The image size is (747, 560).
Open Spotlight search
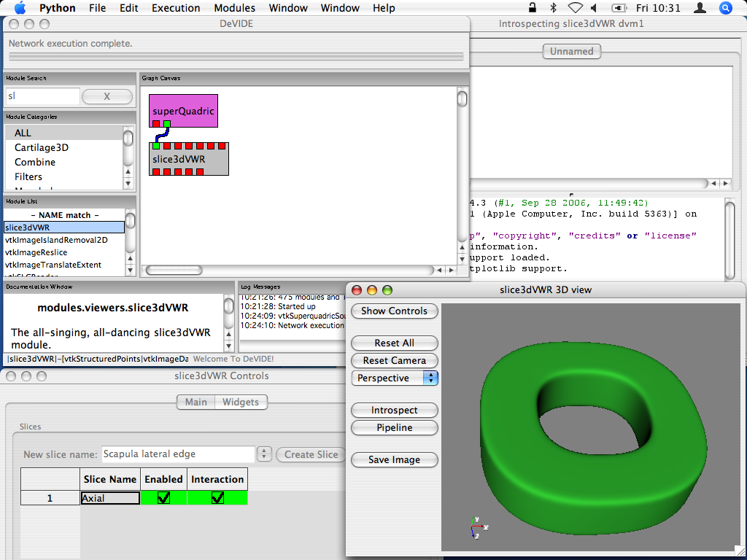(x=726, y=7)
